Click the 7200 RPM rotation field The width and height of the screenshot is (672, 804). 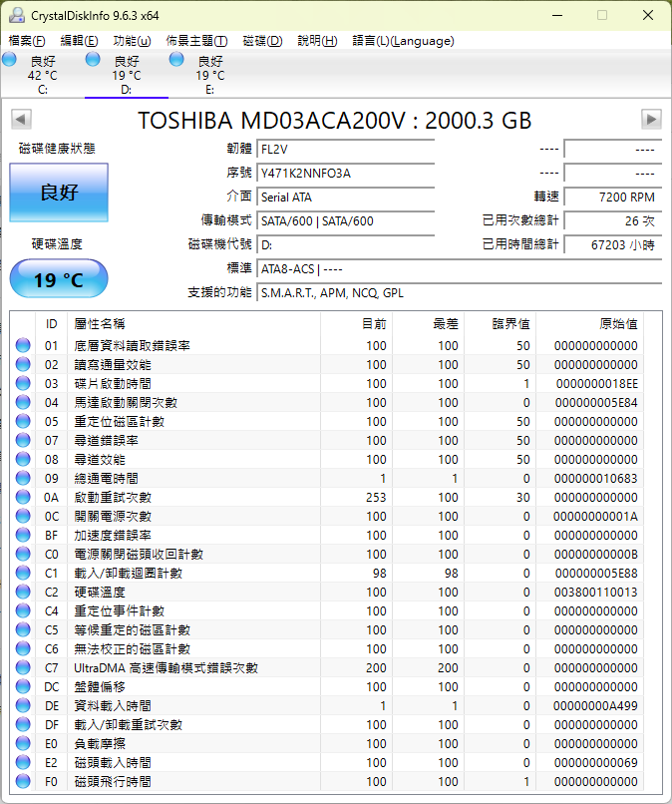pos(613,198)
